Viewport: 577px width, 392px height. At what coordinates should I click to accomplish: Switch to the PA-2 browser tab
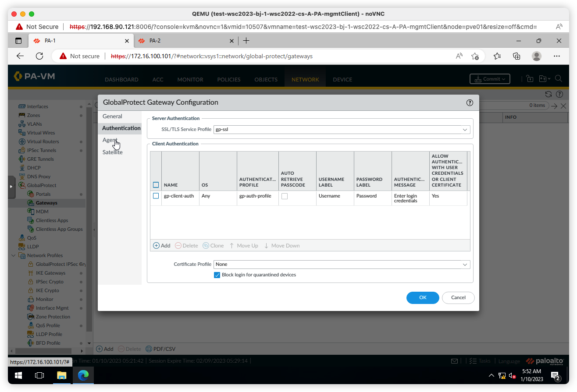click(x=186, y=41)
